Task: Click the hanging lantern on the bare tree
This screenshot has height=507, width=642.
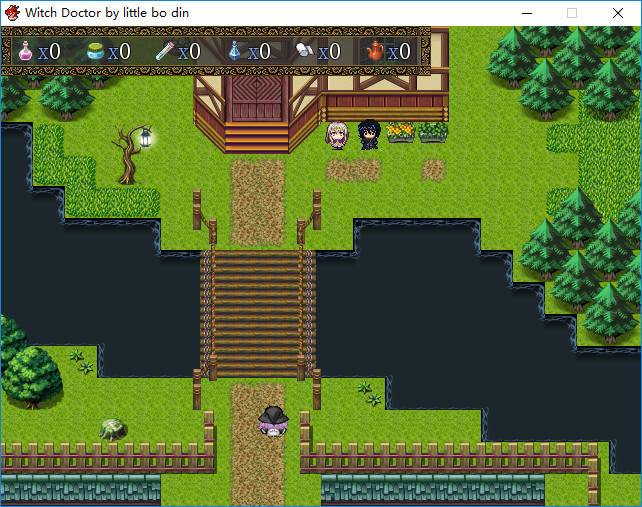Action: (146, 138)
